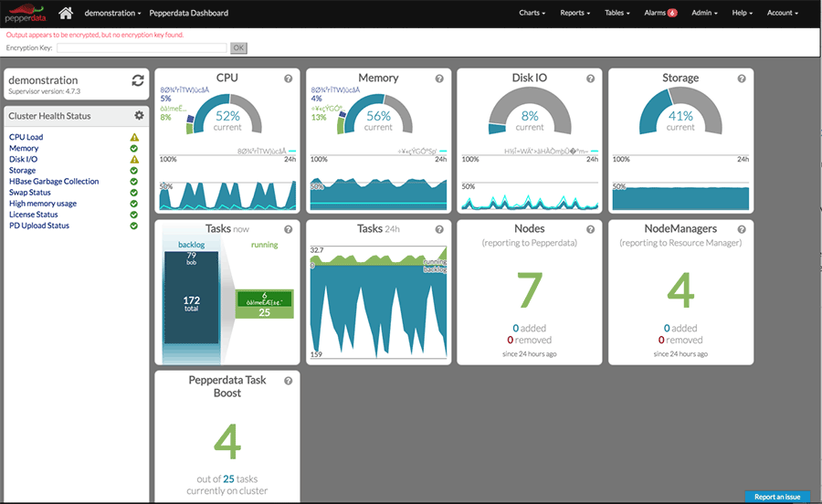This screenshot has width=822, height=504.
Task: Open help for the Memory card
Action: click(x=439, y=79)
